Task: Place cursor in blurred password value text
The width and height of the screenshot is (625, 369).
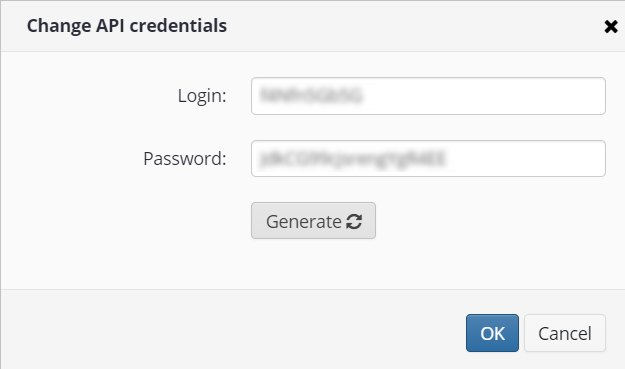Action: click(x=352, y=159)
